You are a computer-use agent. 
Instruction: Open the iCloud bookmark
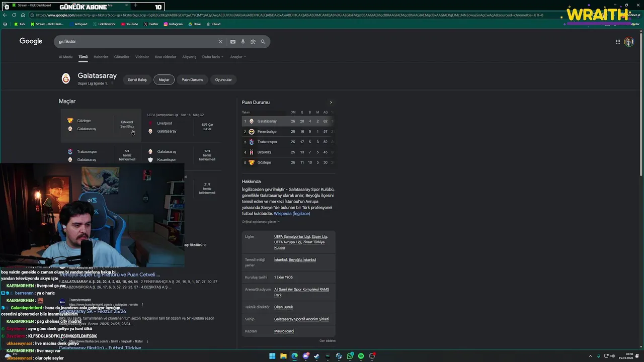[x=213, y=24]
